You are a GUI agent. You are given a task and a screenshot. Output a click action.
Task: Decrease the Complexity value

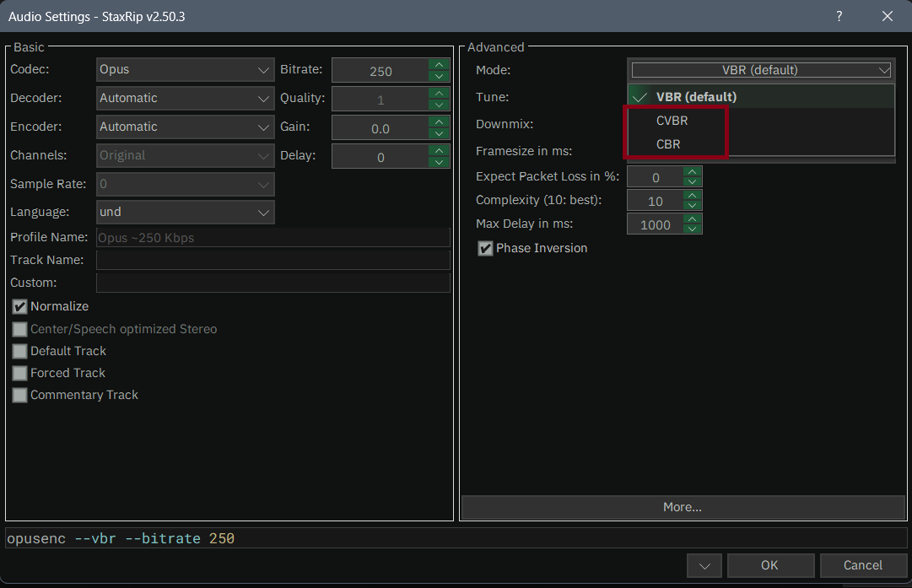point(692,205)
